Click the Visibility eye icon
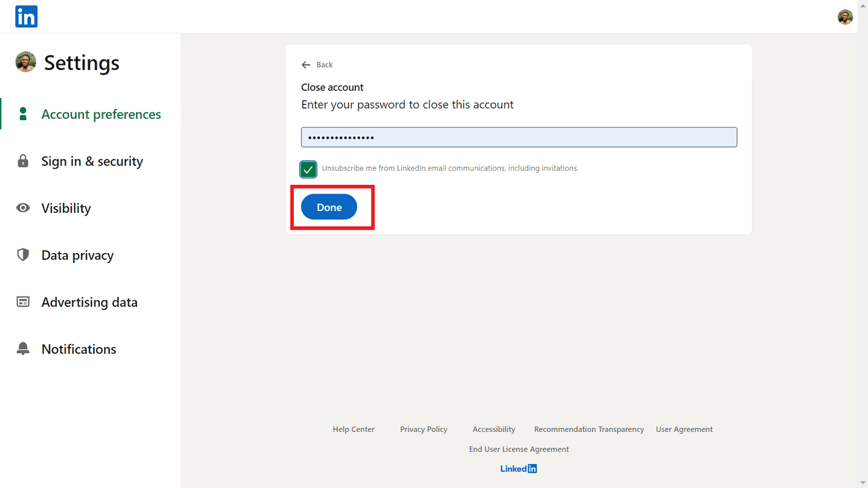The height and width of the screenshot is (488, 868). click(x=23, y=208)
